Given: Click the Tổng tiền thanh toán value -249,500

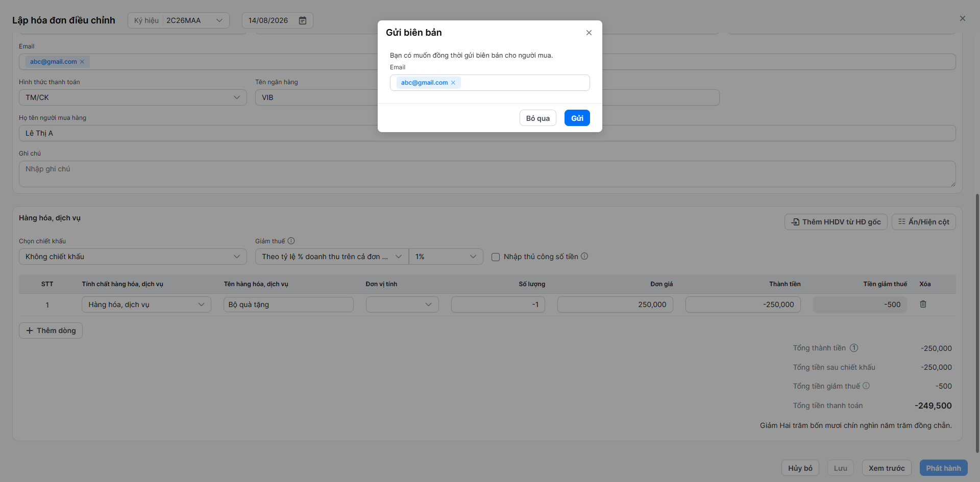Looking at the screenshot, I should [x=933, y=406].
